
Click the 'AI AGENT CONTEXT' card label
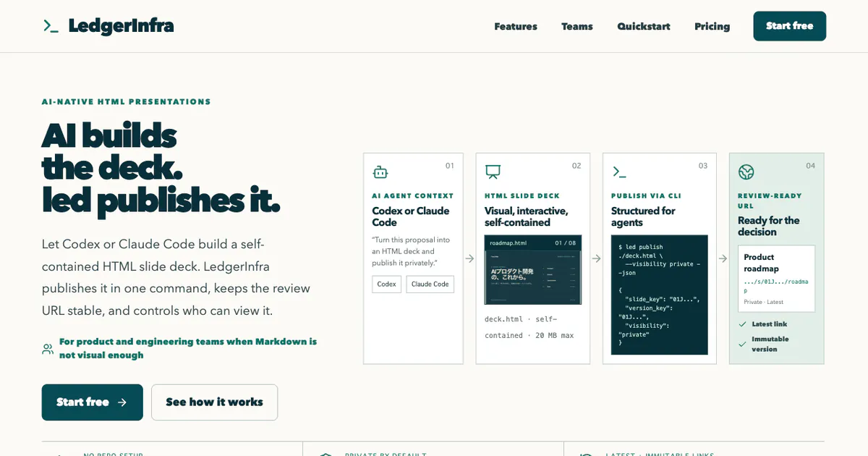click(x=413, y=196)
